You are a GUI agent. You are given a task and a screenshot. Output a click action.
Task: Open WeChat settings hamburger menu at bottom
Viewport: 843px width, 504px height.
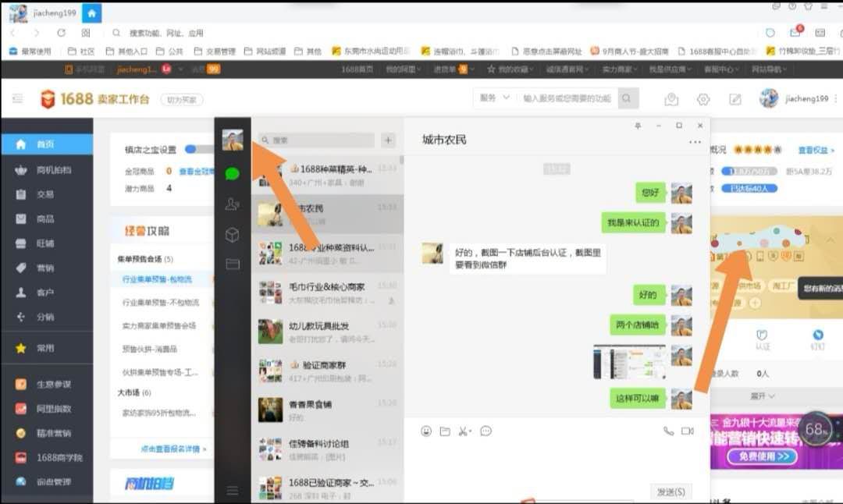pyautogui.click(x=233, y=490)
